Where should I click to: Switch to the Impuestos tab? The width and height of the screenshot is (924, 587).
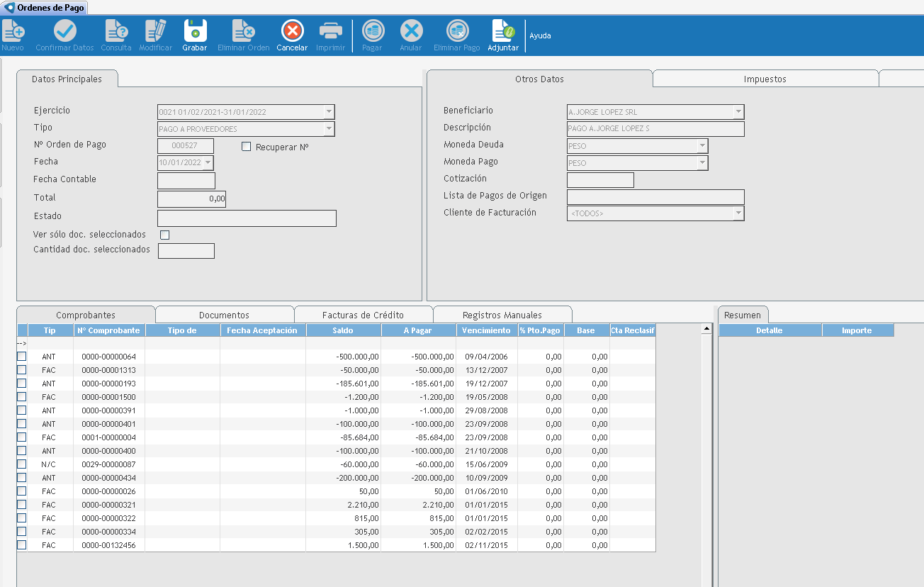coord(765,79)
